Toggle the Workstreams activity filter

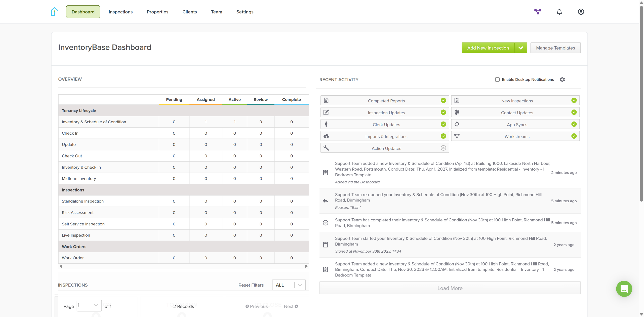515,136
